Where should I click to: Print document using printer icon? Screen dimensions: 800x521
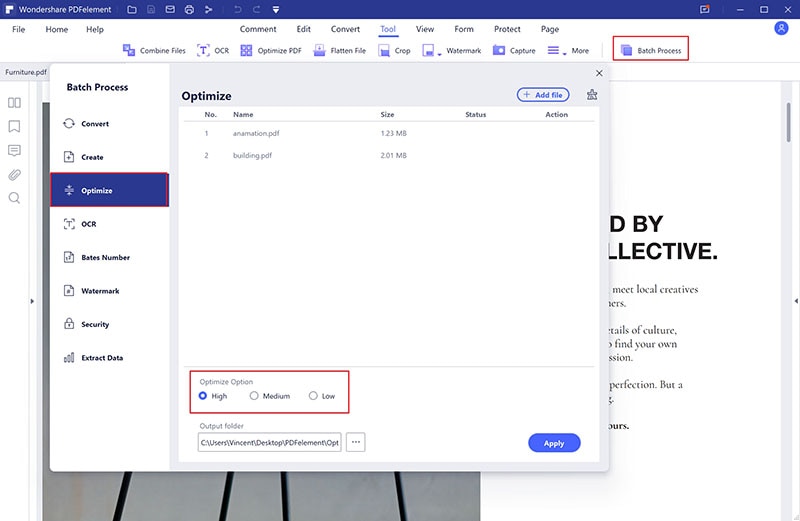[x=189, y=9]
